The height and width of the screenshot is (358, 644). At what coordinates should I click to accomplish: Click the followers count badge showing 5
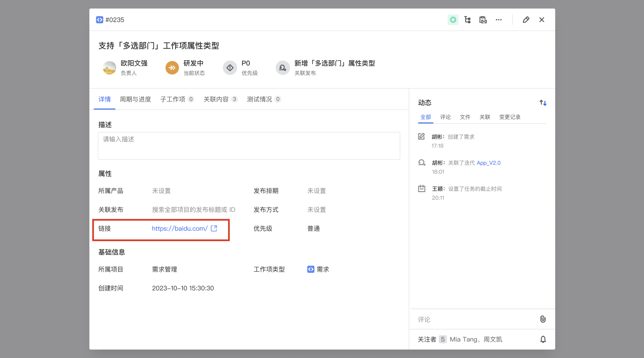coord(443,339)
